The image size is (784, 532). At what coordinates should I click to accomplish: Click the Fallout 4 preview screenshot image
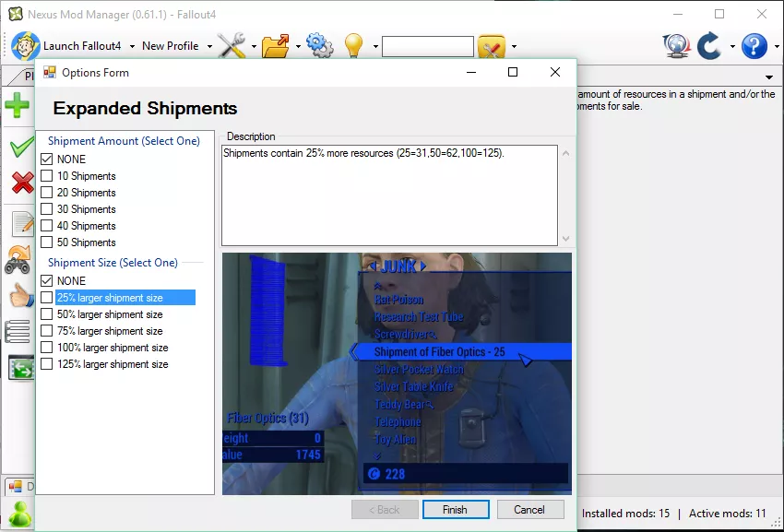397,373
